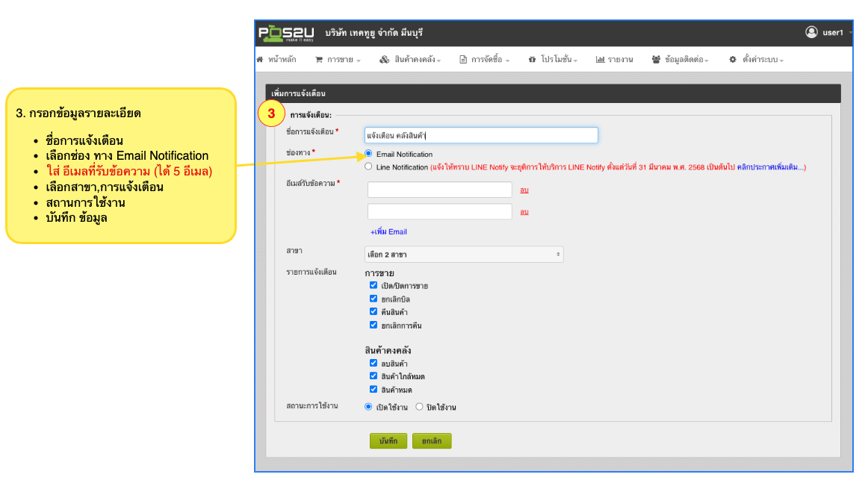Uncheck the สินค้าหมด checkbox
868x489 pixels.
pyautogui.click(x=373, y=390)
